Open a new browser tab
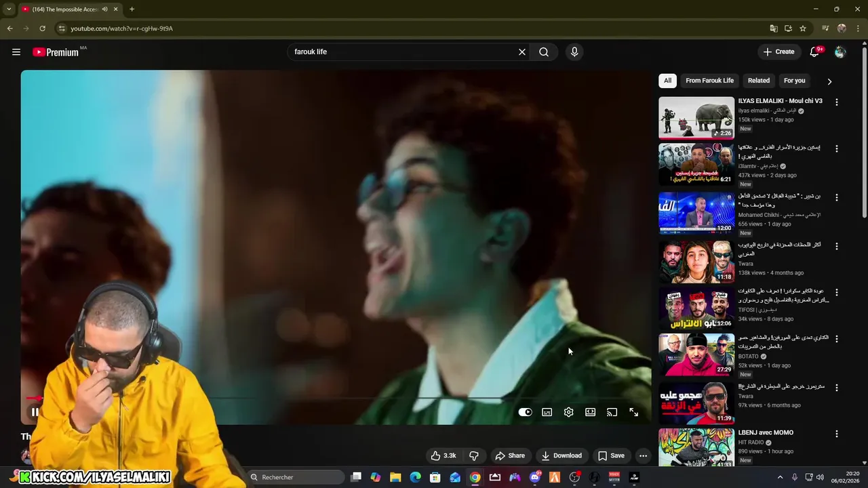868x488 pixels. click(x=132, y=9)
